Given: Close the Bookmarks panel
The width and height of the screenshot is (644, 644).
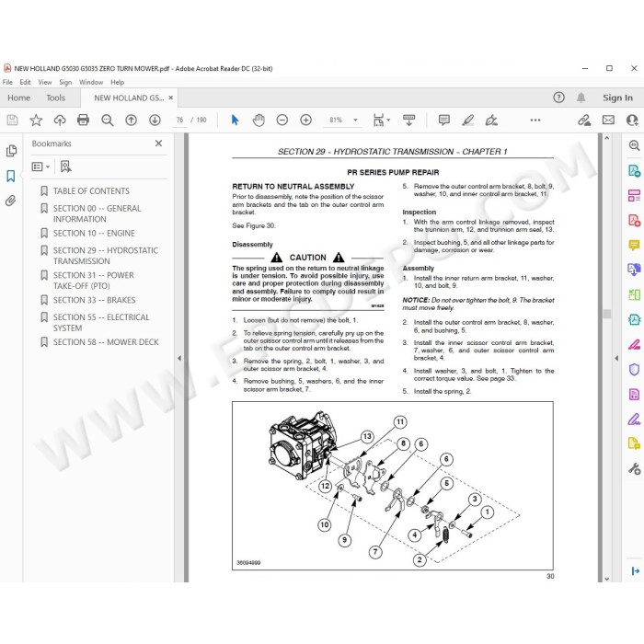Looking at the screenshot, I should click(158, 144).
